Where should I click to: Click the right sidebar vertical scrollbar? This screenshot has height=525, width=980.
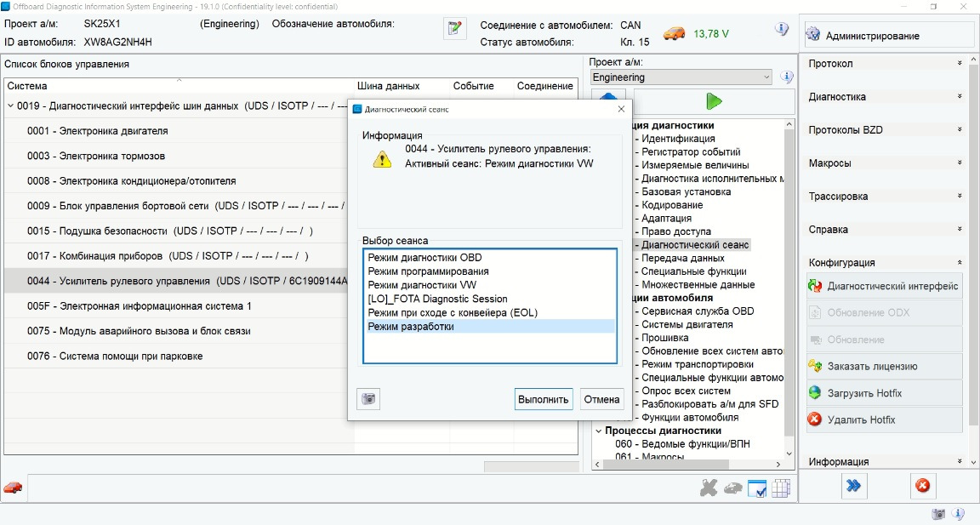[974, 261]
